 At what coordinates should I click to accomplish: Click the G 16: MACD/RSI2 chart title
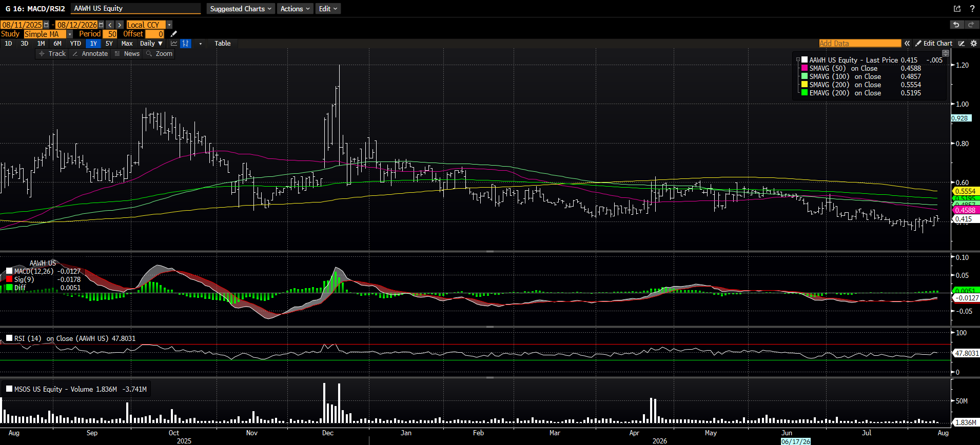[35, 9]
